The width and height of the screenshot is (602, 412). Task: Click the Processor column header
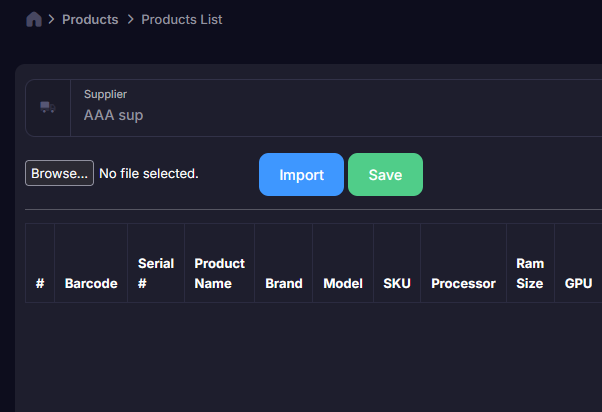pos(463,283)
